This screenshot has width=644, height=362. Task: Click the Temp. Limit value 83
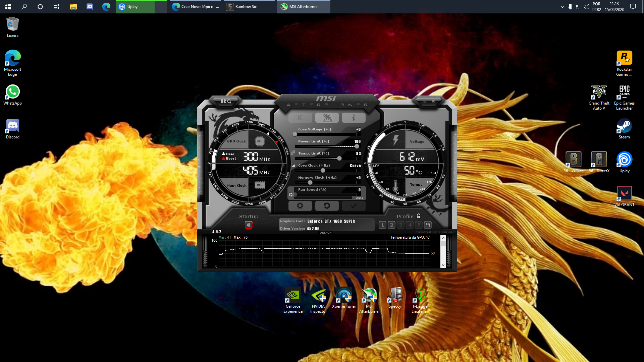358,154
